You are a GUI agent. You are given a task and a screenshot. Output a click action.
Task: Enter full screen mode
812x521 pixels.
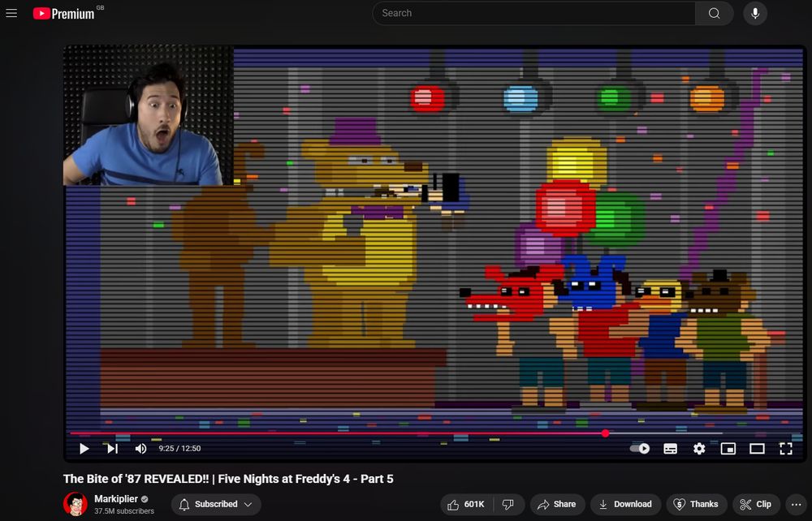click(785, 449)
